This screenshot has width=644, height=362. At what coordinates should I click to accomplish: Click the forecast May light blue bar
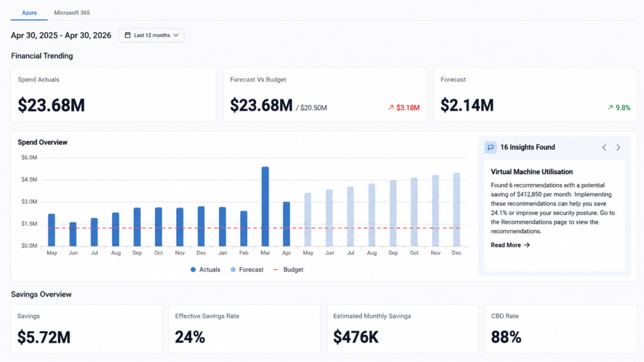click(x=308, y=219)
